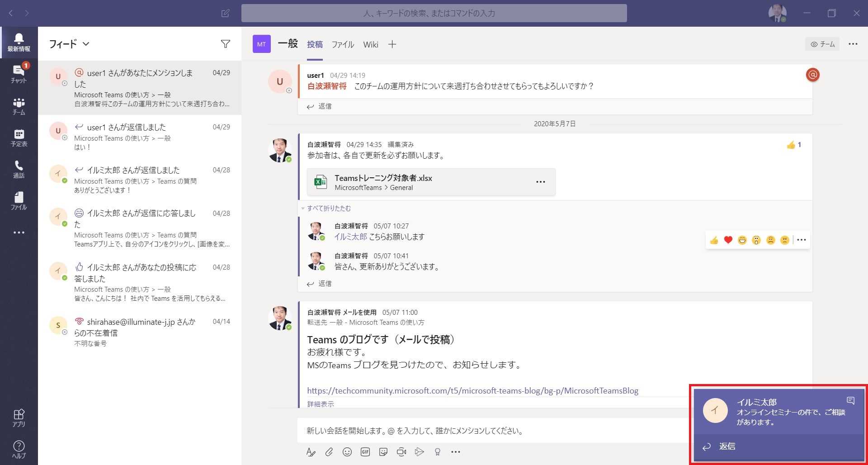The width and height of the screenshot is (868, 465).
Task: Click the Meet now video icon
Action: pos(401,452)
